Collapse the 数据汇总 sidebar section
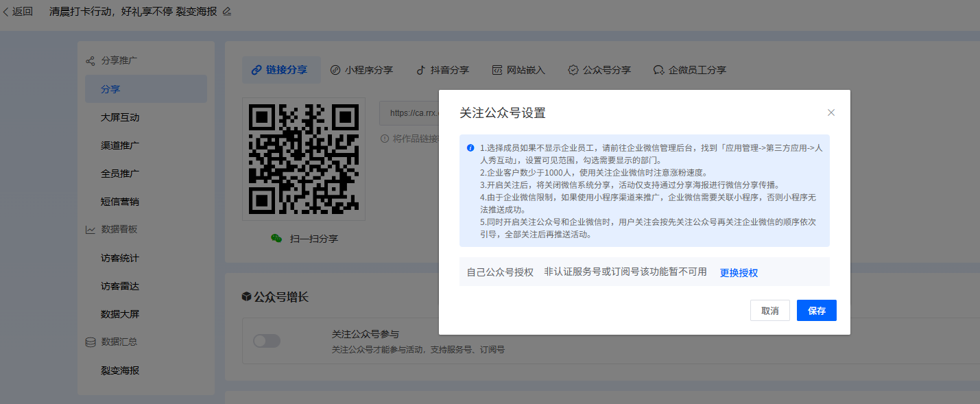 (119, 342)
